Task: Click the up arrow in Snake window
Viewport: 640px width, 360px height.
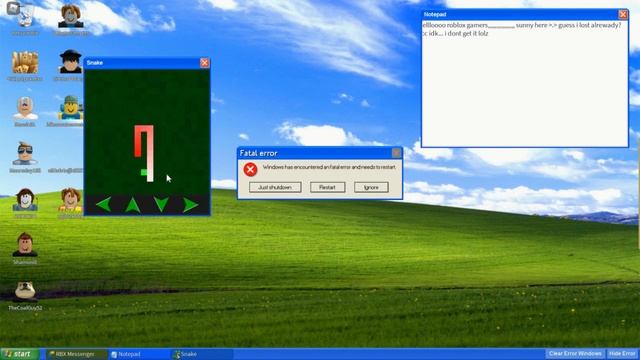Action: (x=133, y=205)
